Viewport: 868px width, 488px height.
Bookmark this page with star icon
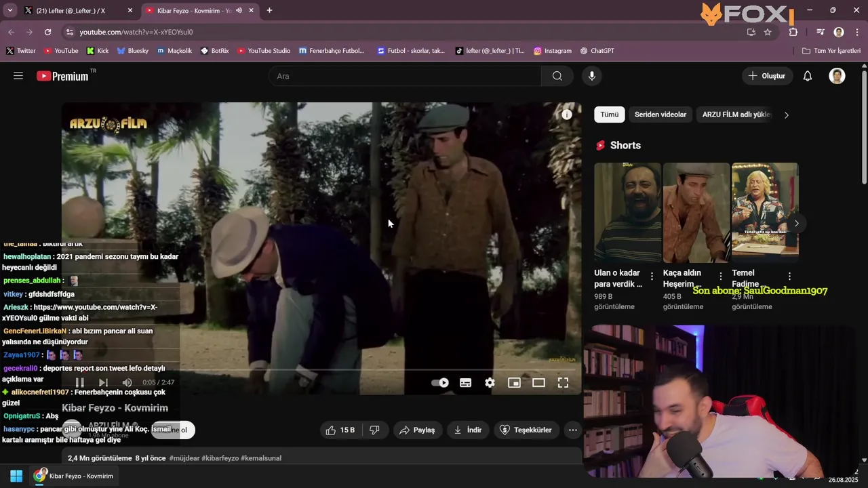768,32
